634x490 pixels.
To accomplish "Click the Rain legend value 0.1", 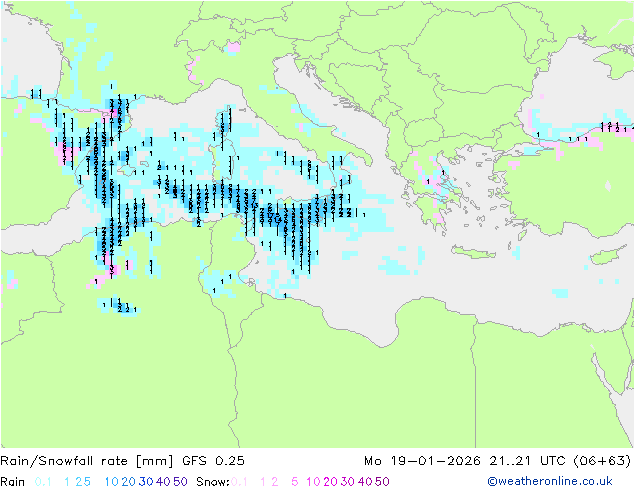I will pyautogui.click(x=43, y=482).
